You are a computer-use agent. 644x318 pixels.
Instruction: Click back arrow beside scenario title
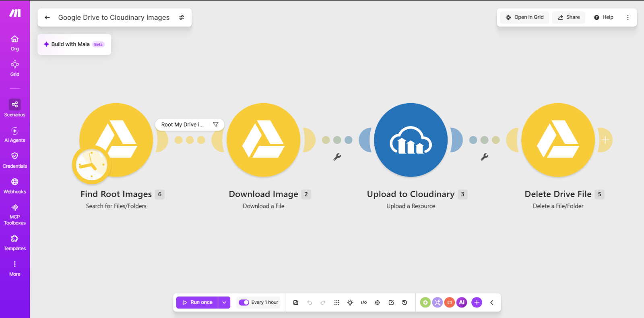pos(47,17)
